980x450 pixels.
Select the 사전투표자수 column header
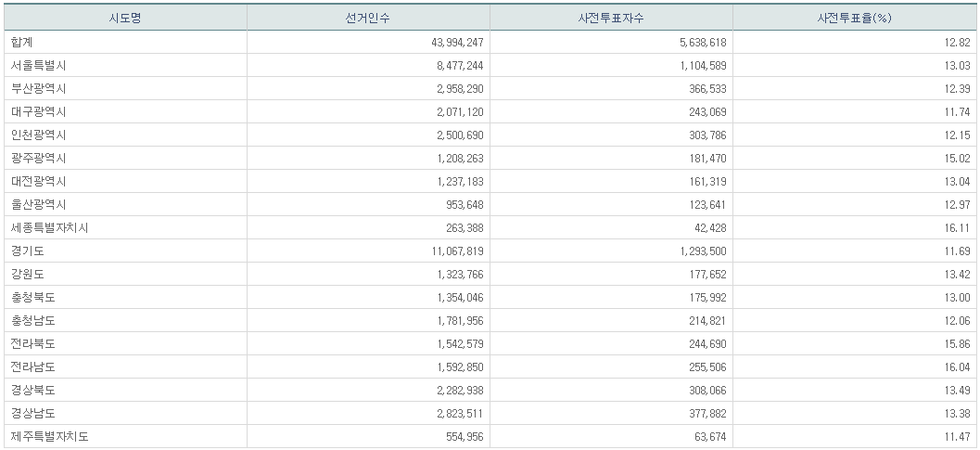611,18
